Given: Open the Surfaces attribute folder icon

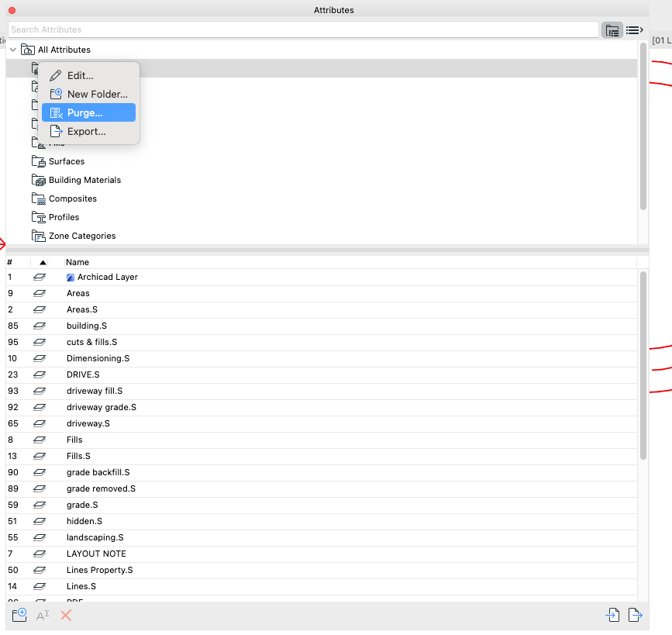Looking at the screenshot, I should 37,161.
